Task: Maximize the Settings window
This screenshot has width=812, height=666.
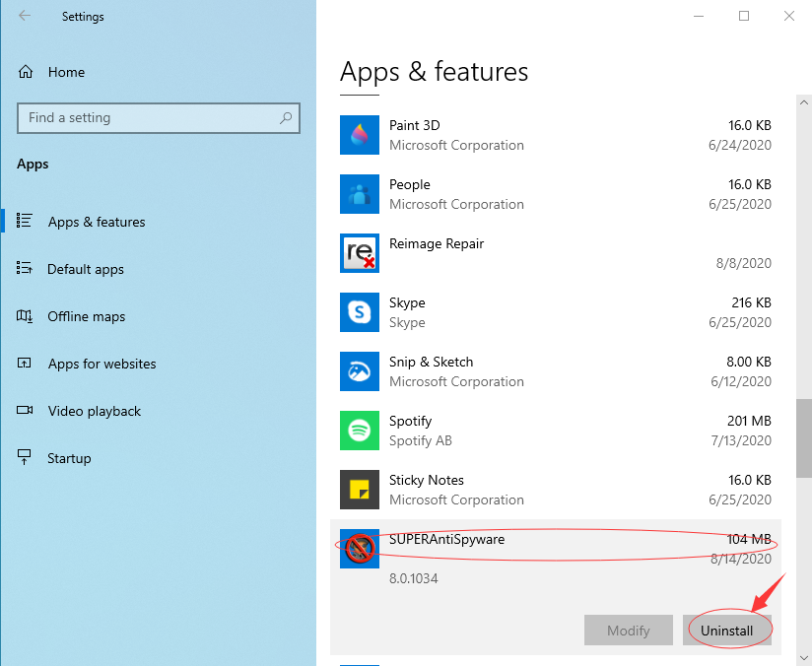Action: (x=744, y=16)
